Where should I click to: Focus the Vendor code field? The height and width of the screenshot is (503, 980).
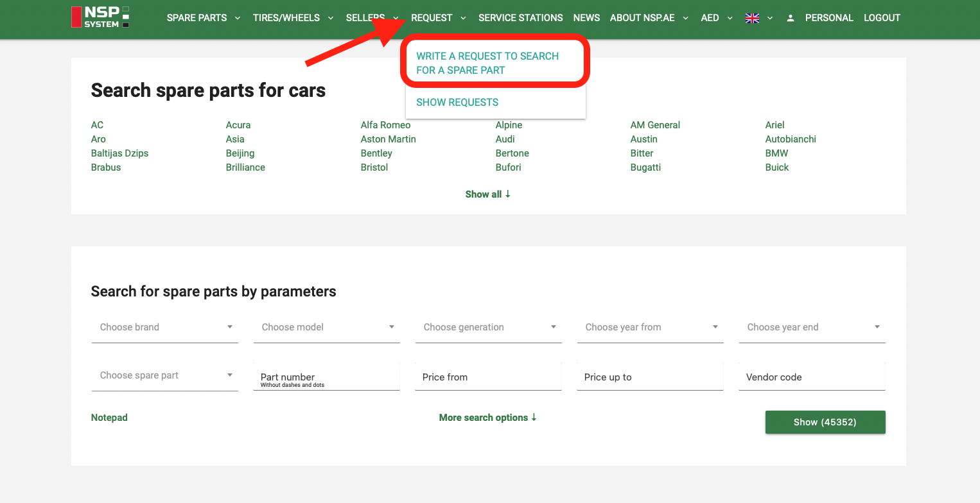point(812,377)
